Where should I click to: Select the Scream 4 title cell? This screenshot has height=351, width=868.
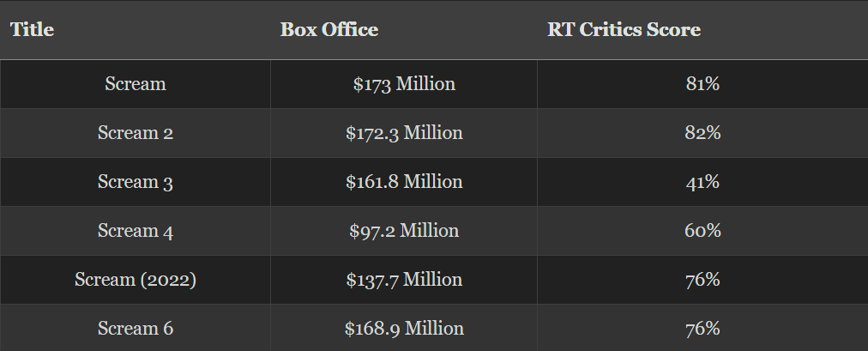click(x=136, y=231)
